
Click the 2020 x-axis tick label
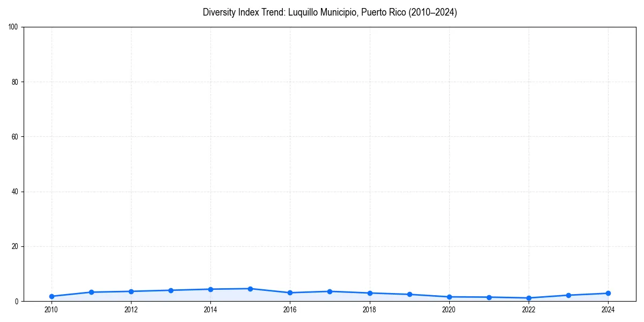pos(449,310)
